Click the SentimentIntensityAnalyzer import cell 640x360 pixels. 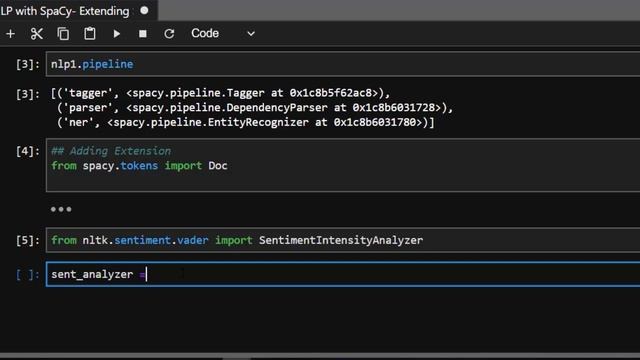click(x=343, y=240)
